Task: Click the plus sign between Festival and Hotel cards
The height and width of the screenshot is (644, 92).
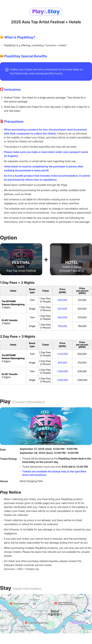Action: click(x=46, y=260)
